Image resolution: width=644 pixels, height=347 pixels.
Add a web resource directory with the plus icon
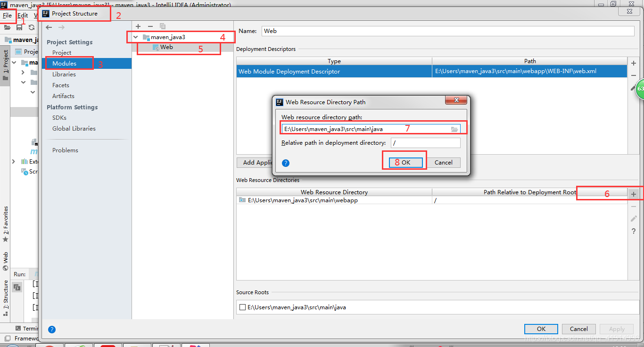[x=634, y=194]
